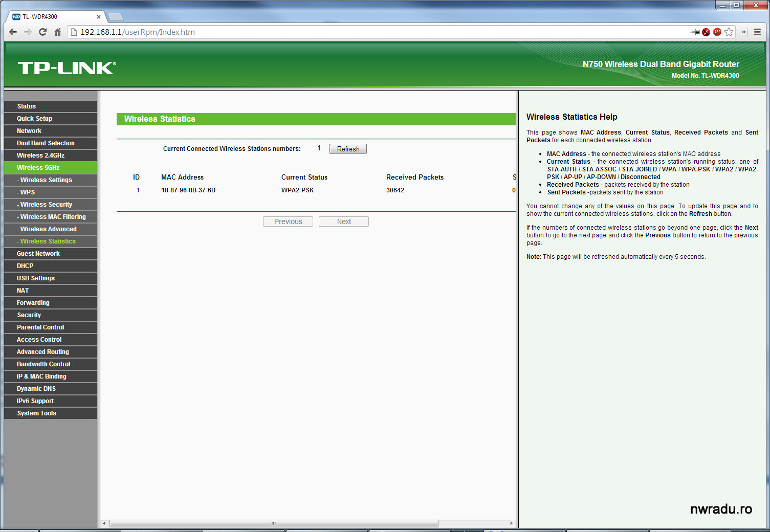Open Wireless MAC Filtering submenu item
Image resolution: width=770 pixels, height=532 pixels.
tap(53, 217)
